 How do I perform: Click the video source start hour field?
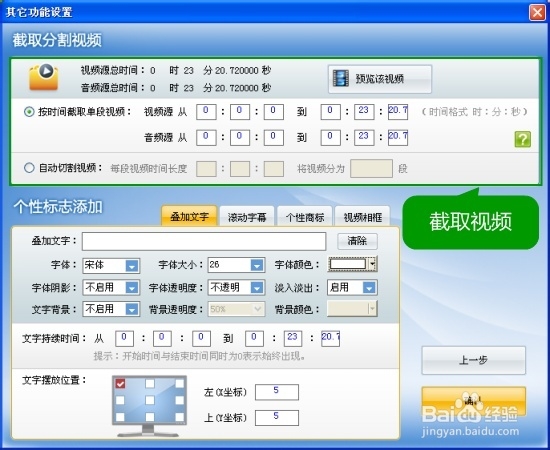point(206,112)
